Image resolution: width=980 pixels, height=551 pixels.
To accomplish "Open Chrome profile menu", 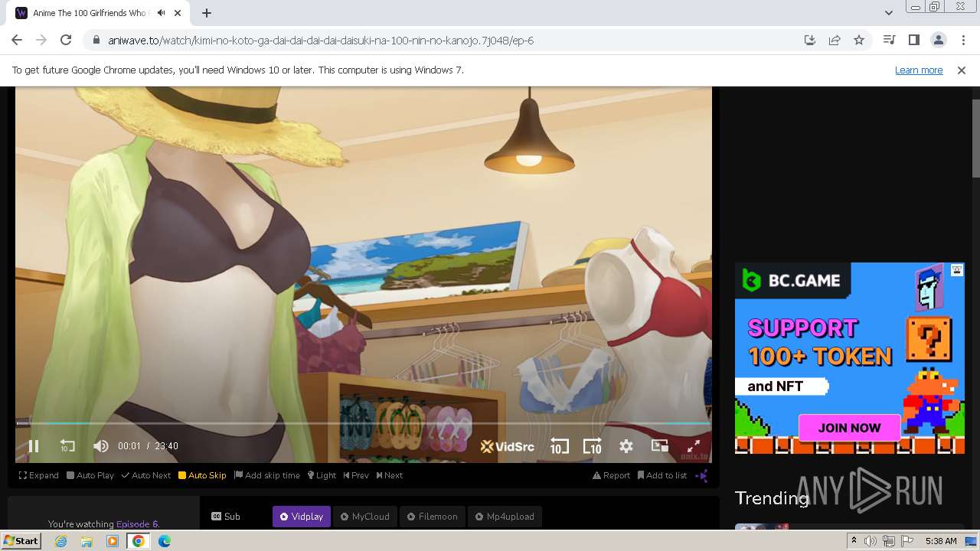I will (938, 40).
